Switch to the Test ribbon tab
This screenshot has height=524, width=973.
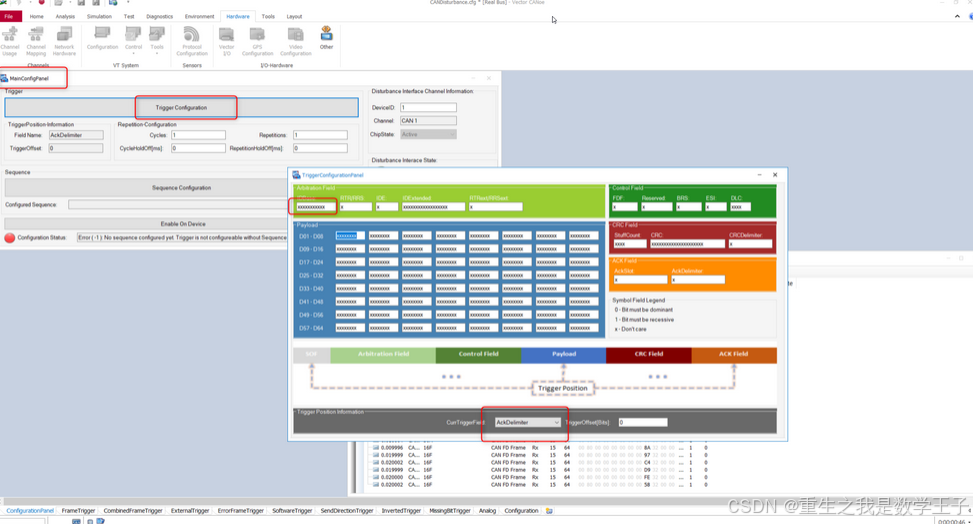(129, 17)
